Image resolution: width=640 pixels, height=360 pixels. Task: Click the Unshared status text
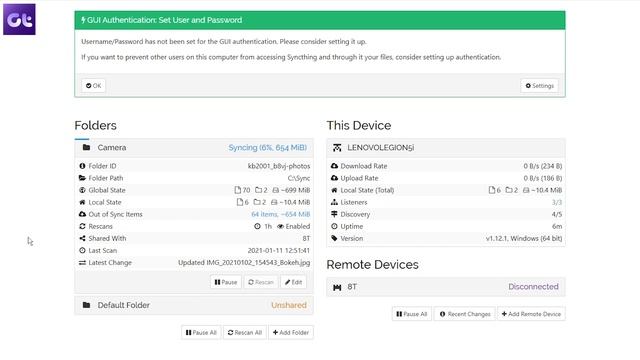[289, 305]
